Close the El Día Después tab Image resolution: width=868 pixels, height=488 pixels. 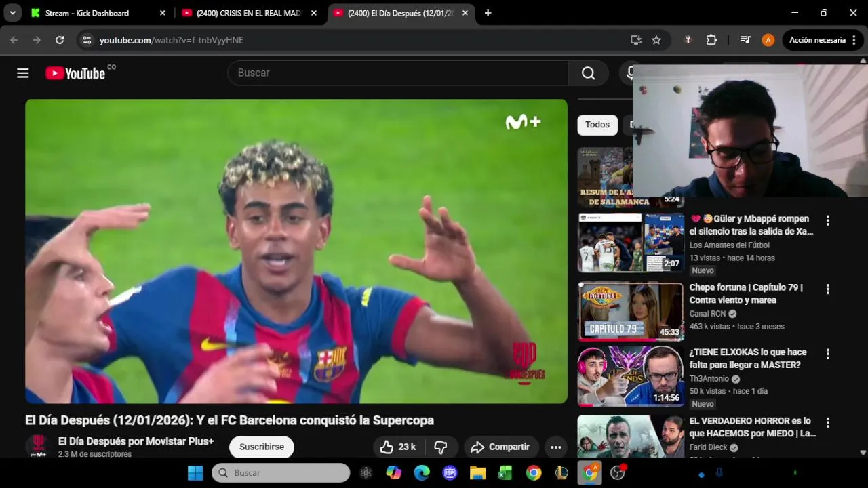[x=465, y=13]
